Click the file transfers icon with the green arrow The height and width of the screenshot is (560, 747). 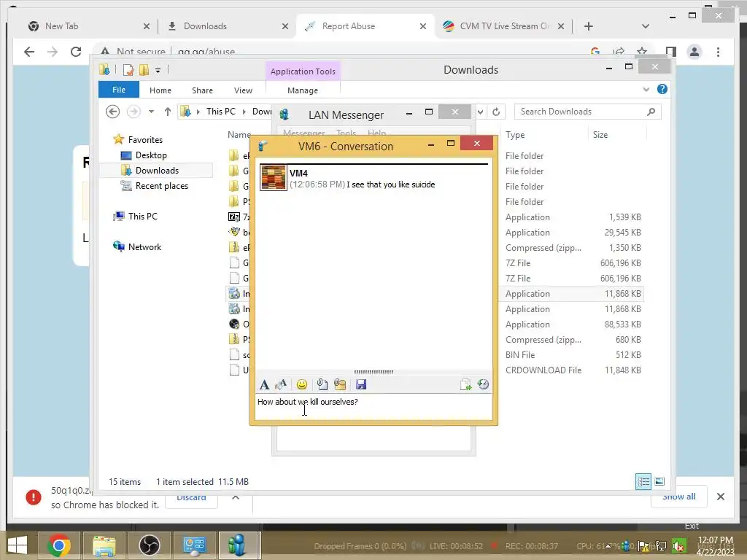coord(465,384)
